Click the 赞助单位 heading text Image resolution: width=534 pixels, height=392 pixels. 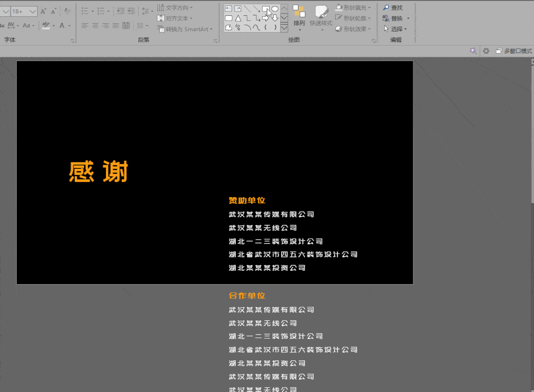247,200
